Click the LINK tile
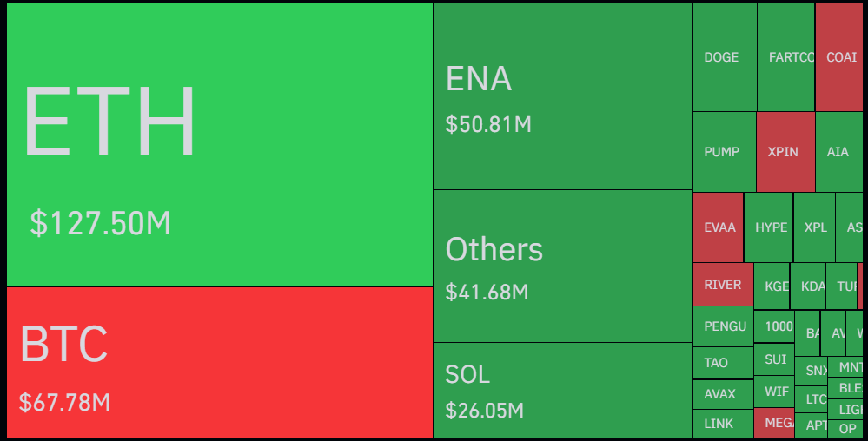This screenshot has width=868, height=441. (x=719, y=424)
